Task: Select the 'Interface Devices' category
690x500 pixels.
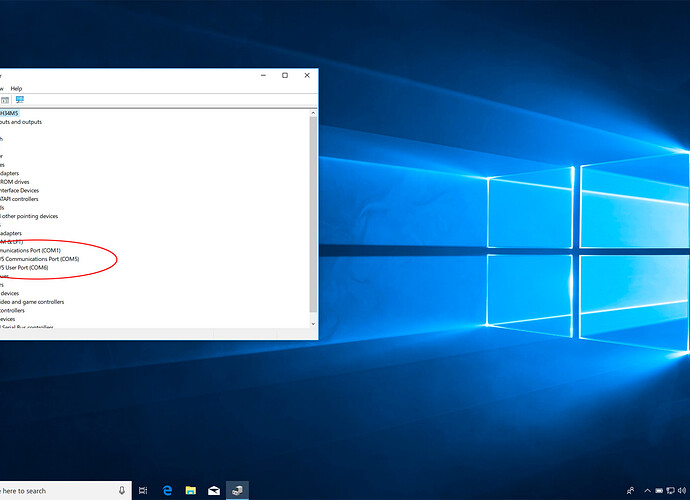Action: click(x=19, y=191)
